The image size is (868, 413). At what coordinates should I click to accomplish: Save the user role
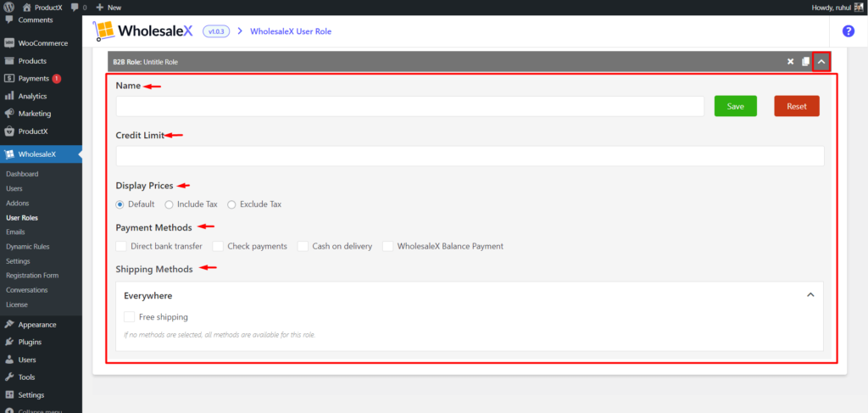point(735,106)
